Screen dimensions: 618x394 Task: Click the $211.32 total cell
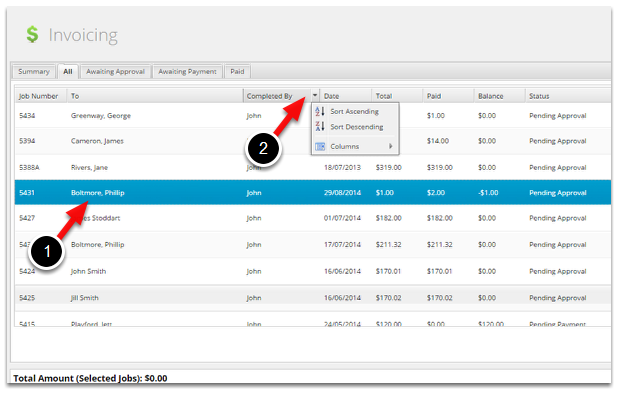click(x=389, y=245)
